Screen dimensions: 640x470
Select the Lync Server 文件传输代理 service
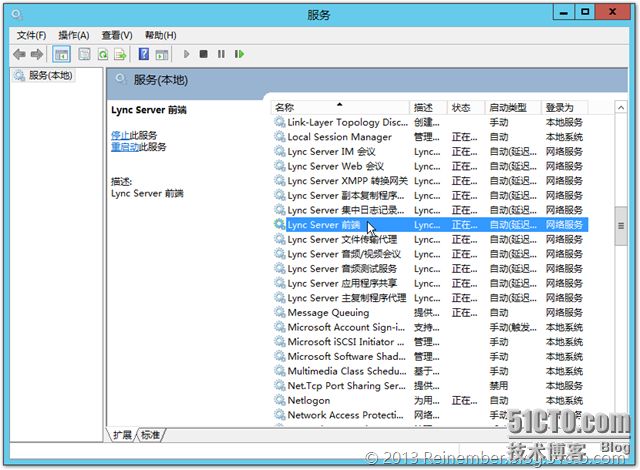(430, 239)
